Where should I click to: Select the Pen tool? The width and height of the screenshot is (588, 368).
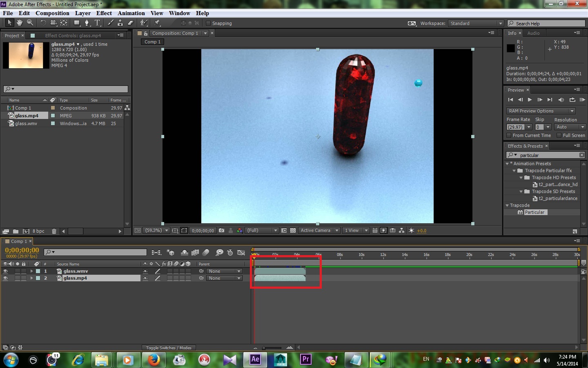click(87, 23)
